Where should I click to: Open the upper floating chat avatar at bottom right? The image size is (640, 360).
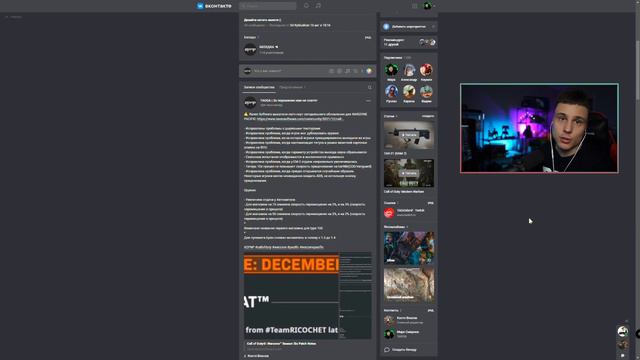point(622,331)
